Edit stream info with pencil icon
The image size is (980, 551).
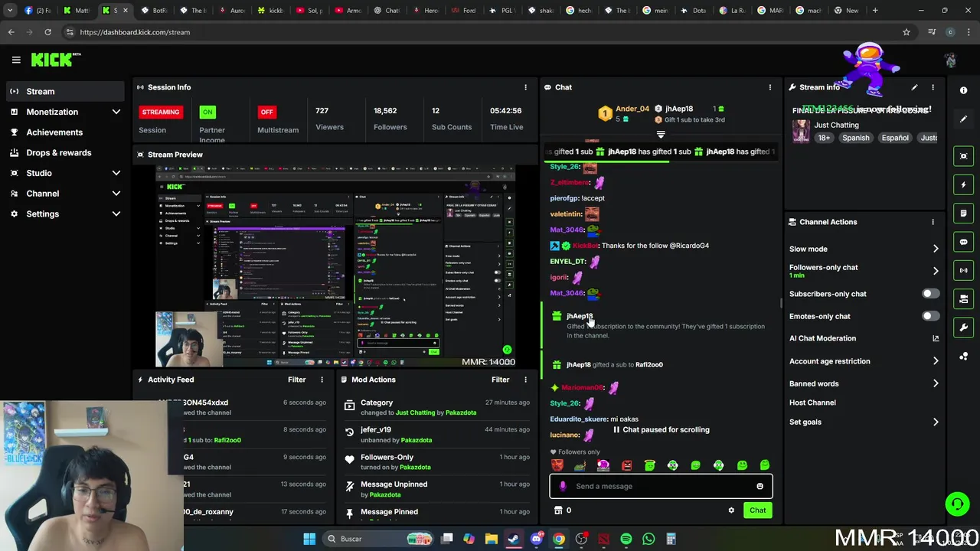click(x=914, y=87)
